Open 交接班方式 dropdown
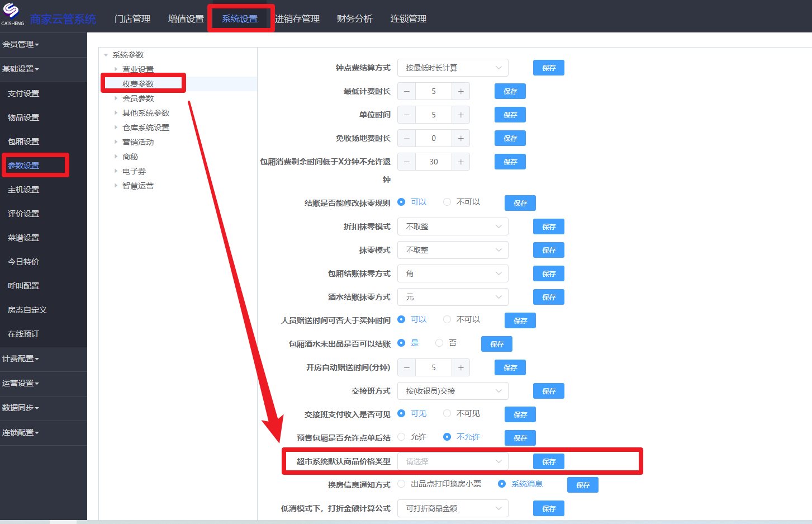The width and height of the screenshot is (812, 524). pyautogui.click(x=453, y=391)
